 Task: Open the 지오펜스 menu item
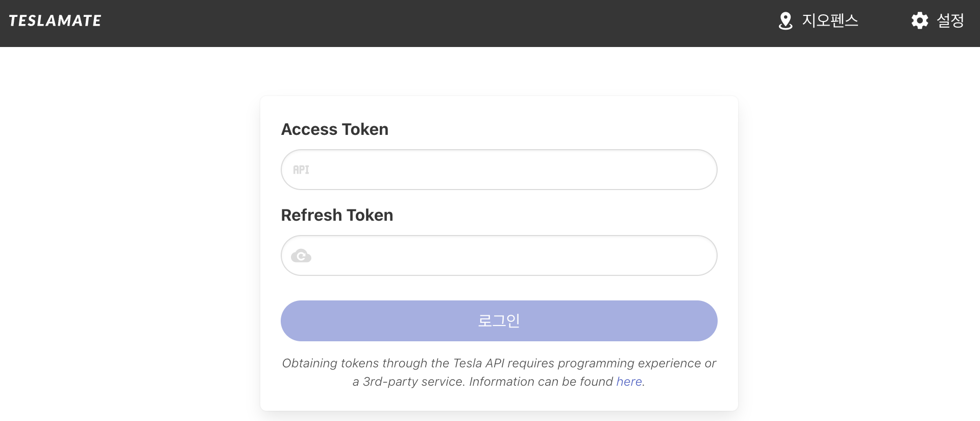tap(830, 20)
